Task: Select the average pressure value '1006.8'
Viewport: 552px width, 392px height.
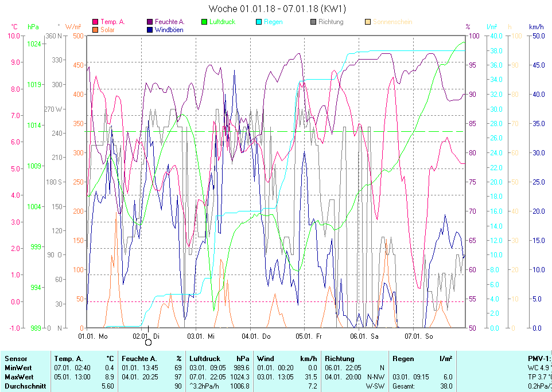Action: click(240, 386)
